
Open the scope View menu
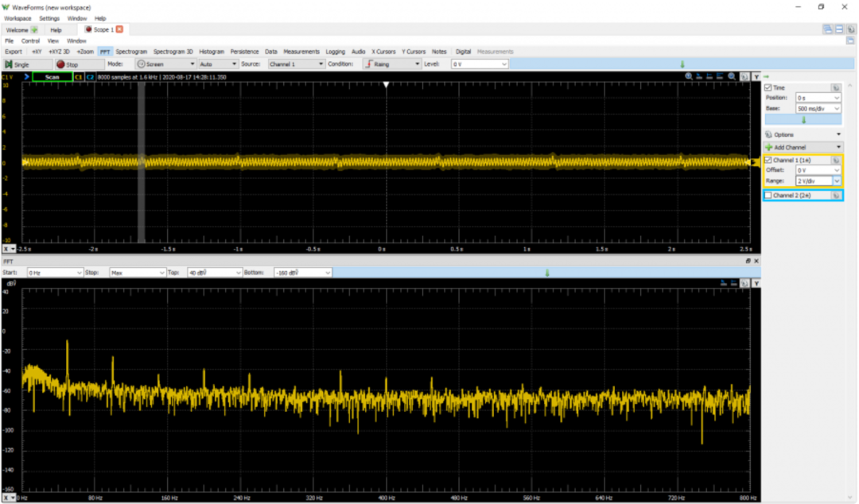tap(52, 41)
